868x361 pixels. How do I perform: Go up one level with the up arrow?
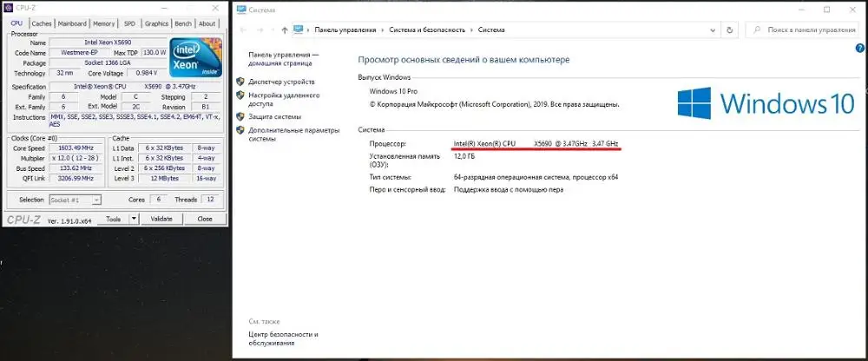[285, 30]
